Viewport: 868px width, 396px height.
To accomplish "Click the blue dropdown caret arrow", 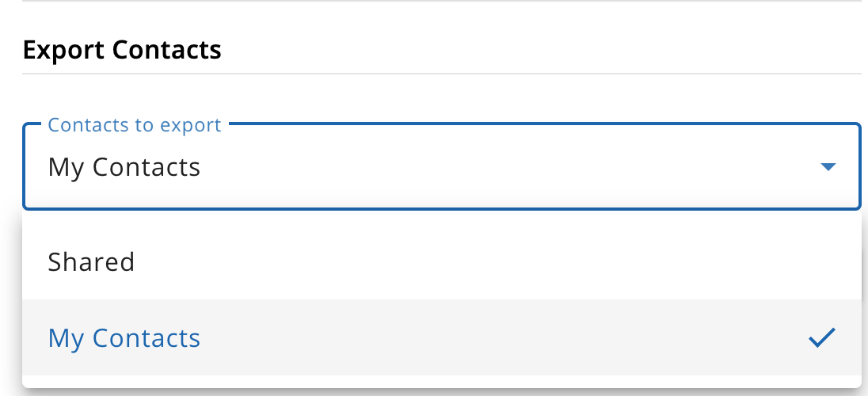I will (828, 166).
